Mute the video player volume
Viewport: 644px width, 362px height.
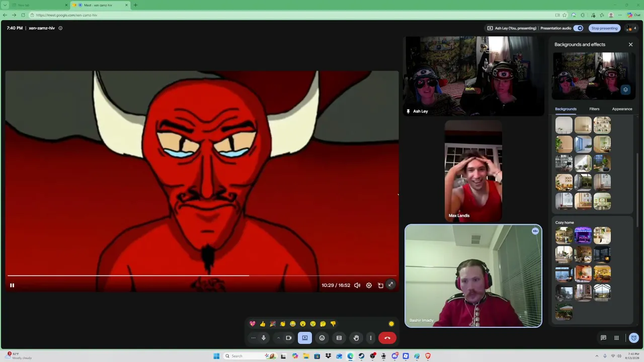[x=357, y=285]
